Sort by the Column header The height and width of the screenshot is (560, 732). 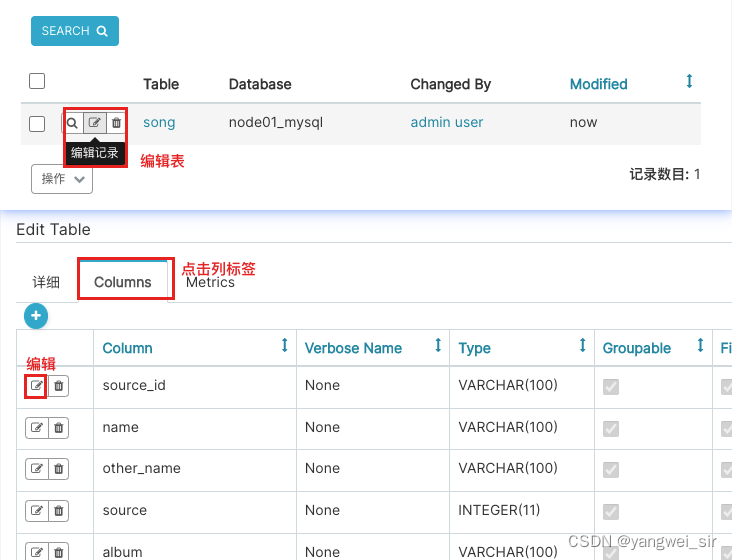[x=127, y=348]
